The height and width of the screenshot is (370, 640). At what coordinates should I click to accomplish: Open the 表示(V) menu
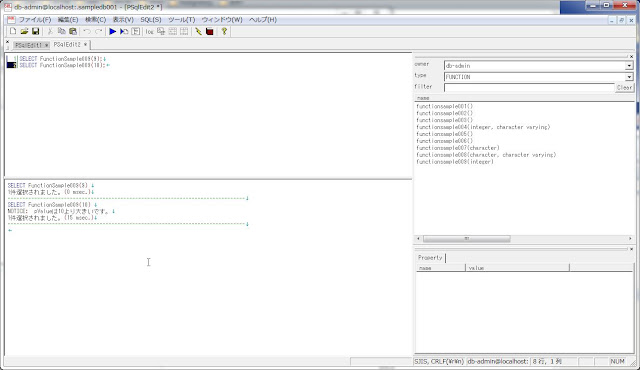[x=123, y=20]
